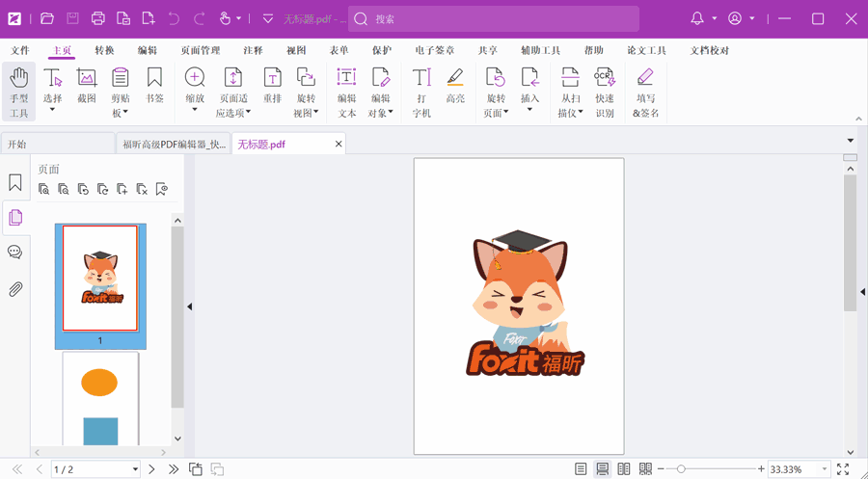Expand the Select tool dropdown arrow
The height and width of the screenshot is (479, 868).
[53, 110]
